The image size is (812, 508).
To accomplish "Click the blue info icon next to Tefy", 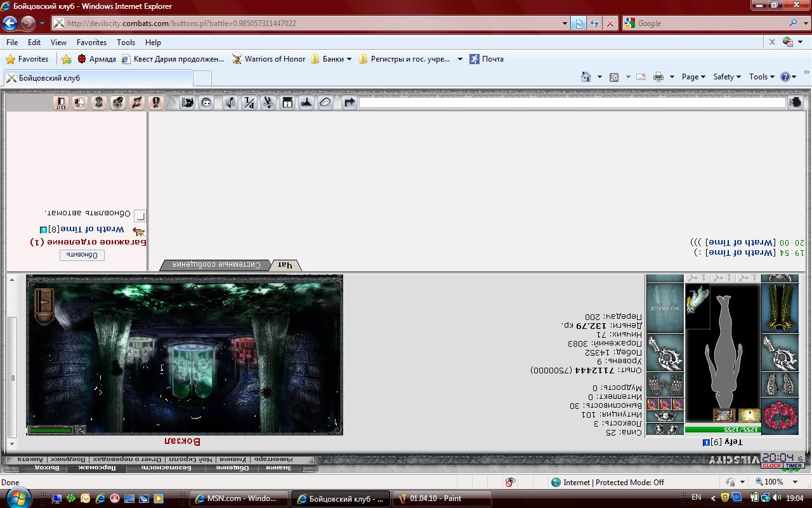I will pos(707,442).
